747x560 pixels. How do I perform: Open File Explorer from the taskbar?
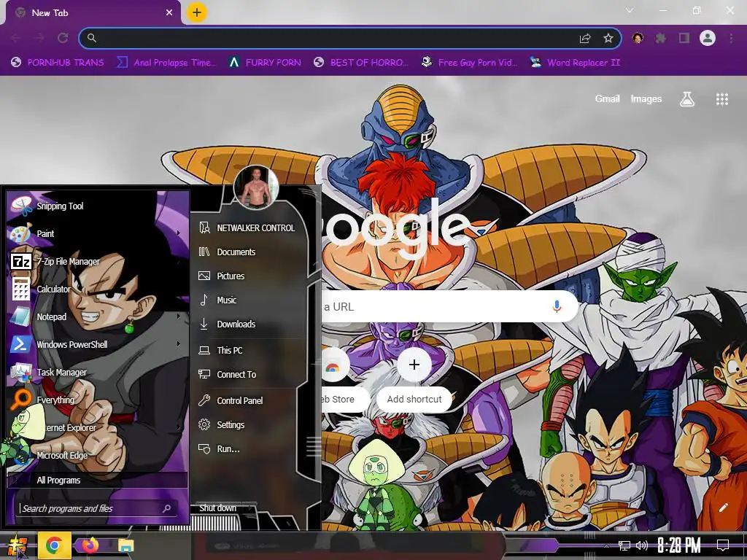pyautogui.click(x=125, y=545)
